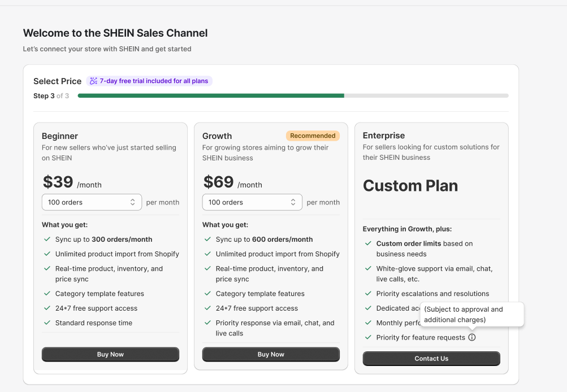
Task: Click 'per month' next to Beginner orders dropdown
Action: tap(163, 202)
